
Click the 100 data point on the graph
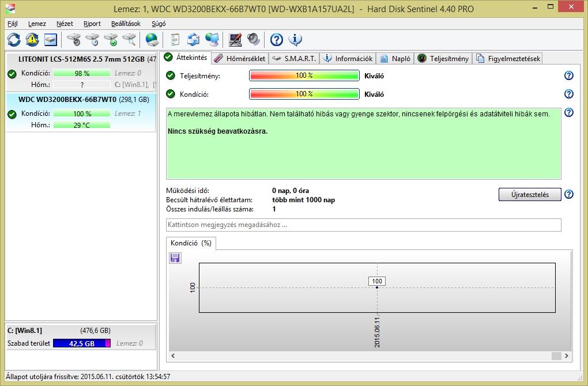(x=377, y=287)
